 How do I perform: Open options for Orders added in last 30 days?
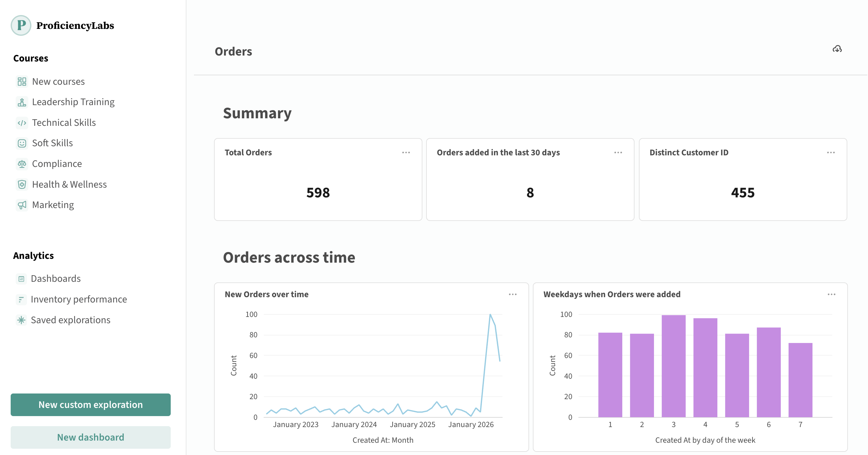point(618,153)
